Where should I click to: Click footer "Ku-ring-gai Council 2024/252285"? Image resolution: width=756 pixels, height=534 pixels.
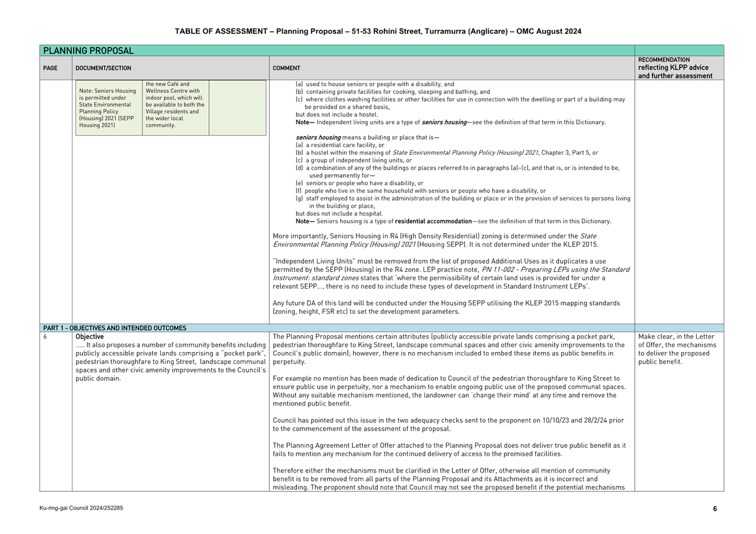coord(81,507)
